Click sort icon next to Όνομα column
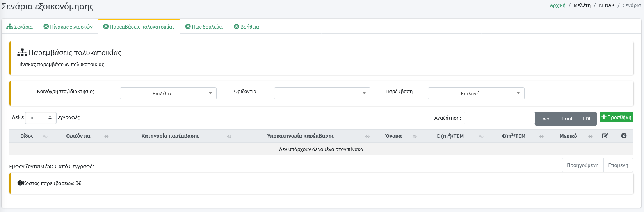Image resolution: width=644 pixels, height=212 pixels. [415, 137]
